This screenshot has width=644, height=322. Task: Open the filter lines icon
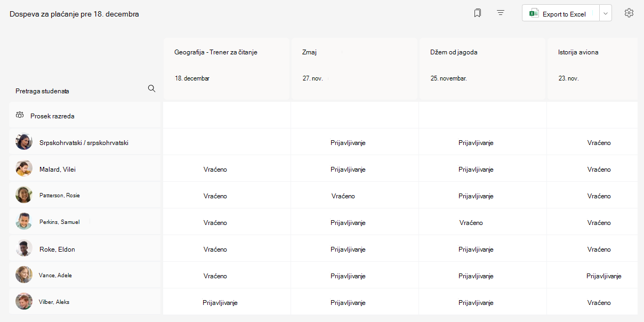tap(501, 13)
